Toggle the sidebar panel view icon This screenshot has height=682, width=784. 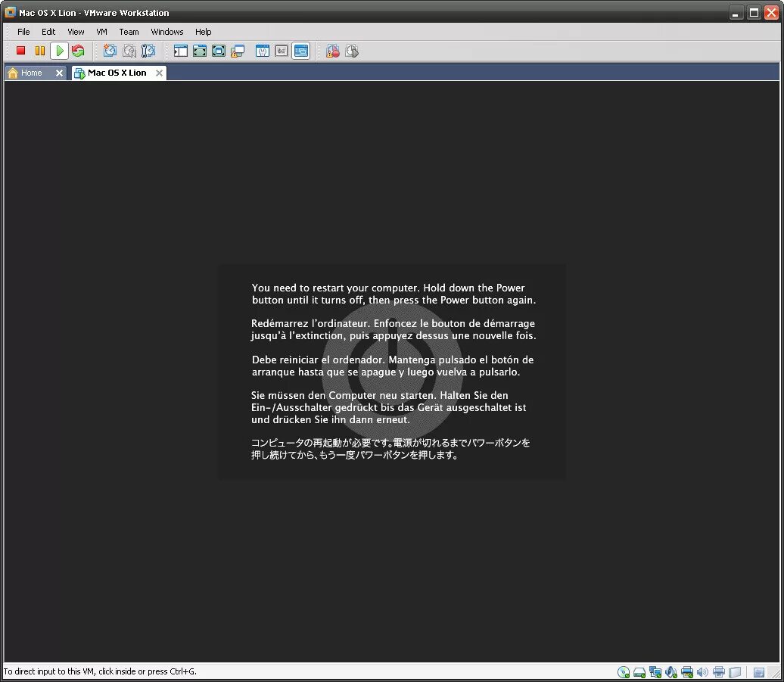coord(181,51)
